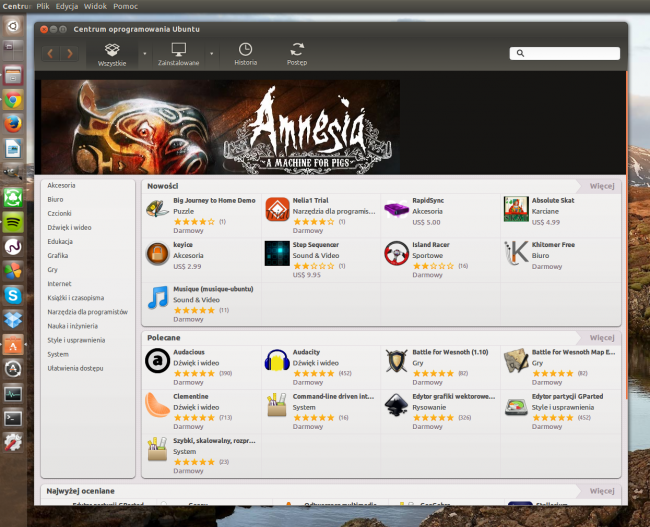Open the Edycja menu
This screenshot has height=527, width=650.
(67, 6)
